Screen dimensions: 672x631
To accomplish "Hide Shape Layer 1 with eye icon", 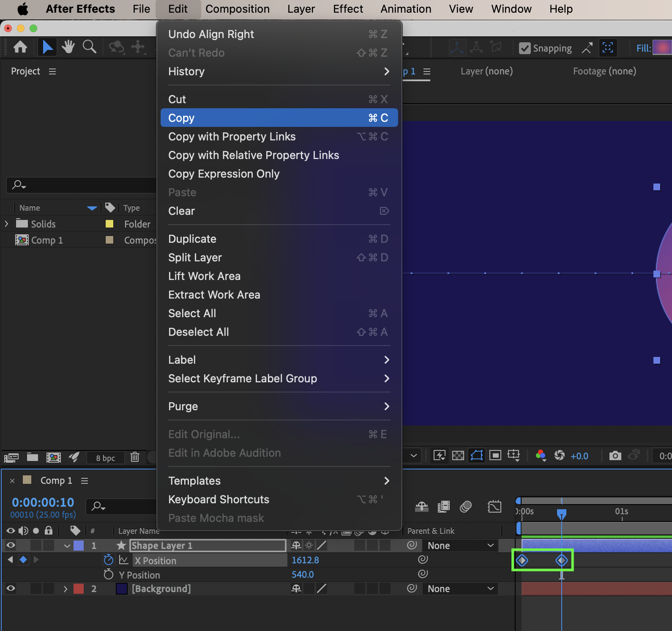I will [x=11, y=546].
